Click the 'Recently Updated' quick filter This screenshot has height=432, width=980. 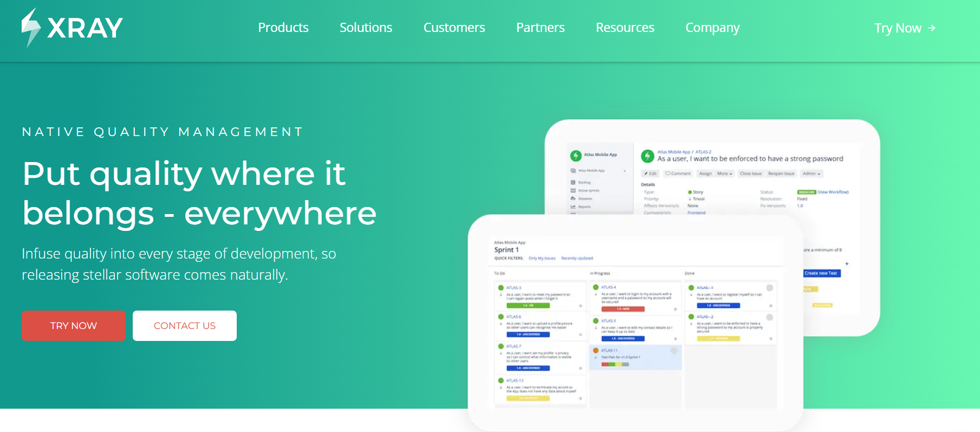pos(577,258)
